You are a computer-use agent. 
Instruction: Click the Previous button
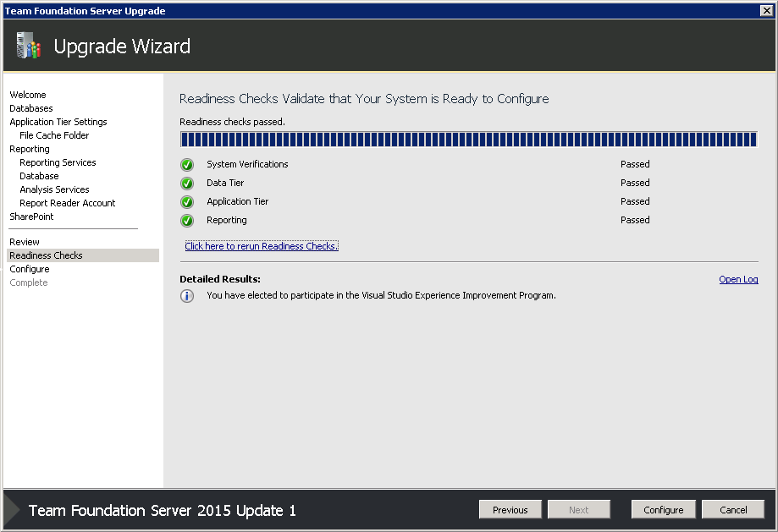click(510, 510)
